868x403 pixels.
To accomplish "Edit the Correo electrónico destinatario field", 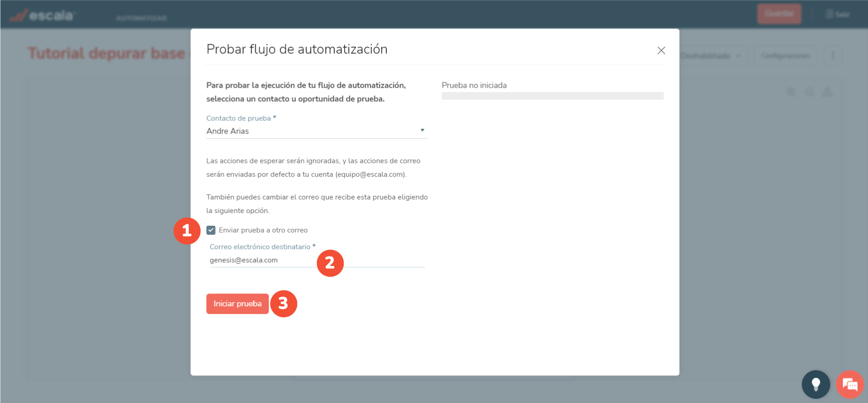I will coord(317,260).
